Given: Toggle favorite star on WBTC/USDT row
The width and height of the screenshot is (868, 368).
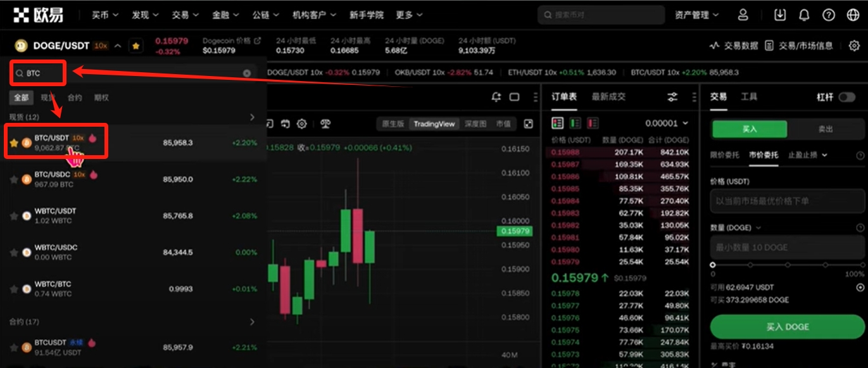Looking at the screenshot, I should [13, 216].
